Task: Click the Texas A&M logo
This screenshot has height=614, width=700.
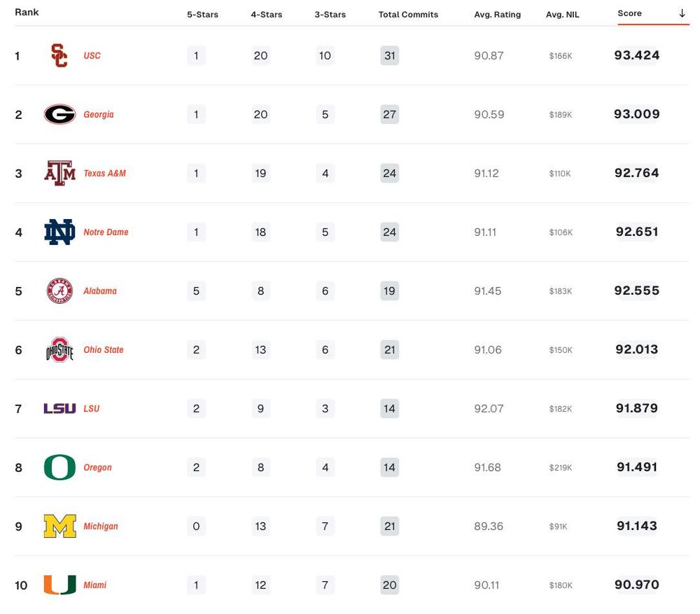Action: tap(59, 174)
